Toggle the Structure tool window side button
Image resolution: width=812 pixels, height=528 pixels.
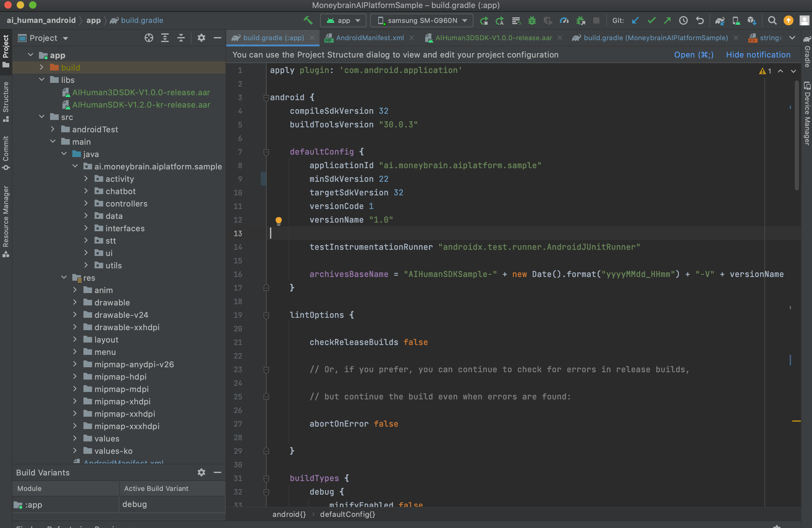point(6,101)
